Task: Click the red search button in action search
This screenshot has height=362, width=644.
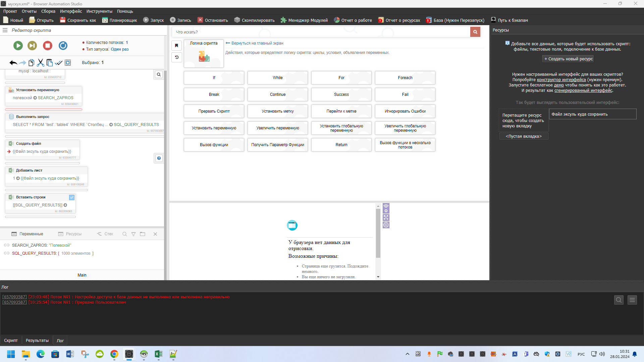Action: pyautogui.click(x=475, y=32)
